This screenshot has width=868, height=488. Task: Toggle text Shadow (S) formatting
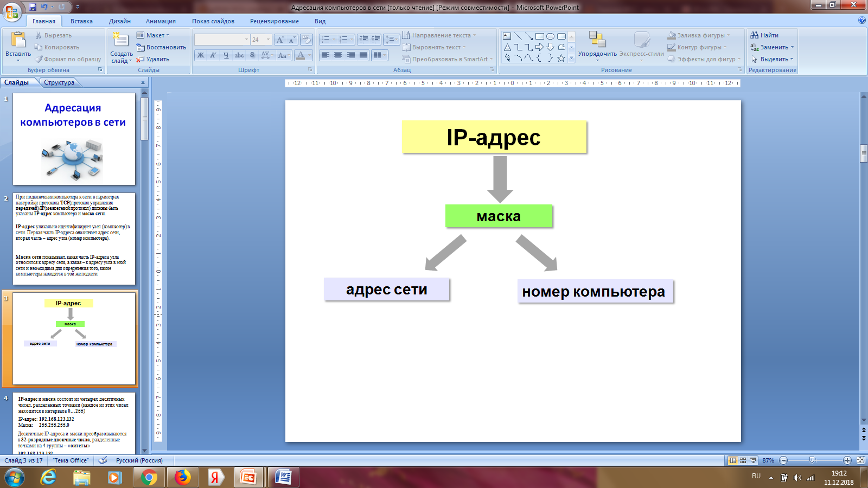click(x=252, y=55)
